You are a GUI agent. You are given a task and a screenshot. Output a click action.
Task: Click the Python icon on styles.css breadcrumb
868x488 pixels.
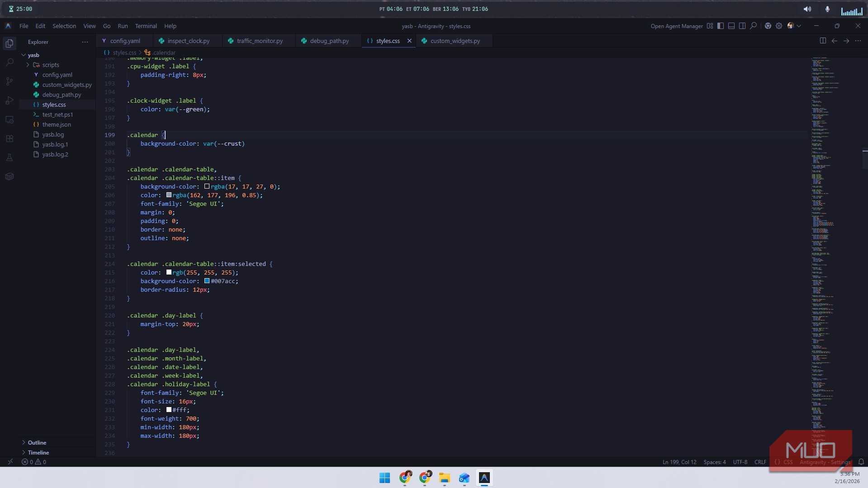click(x=147, y=52)
